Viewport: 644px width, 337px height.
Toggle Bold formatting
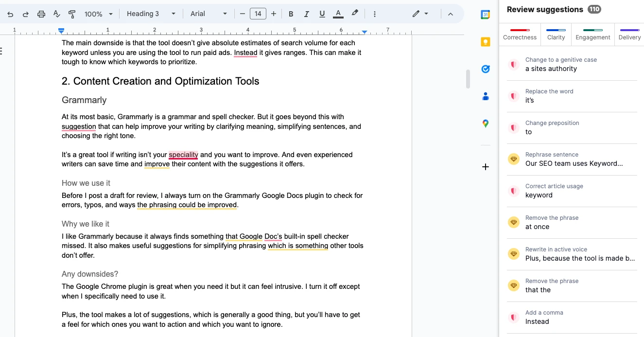tap(291, 14)
